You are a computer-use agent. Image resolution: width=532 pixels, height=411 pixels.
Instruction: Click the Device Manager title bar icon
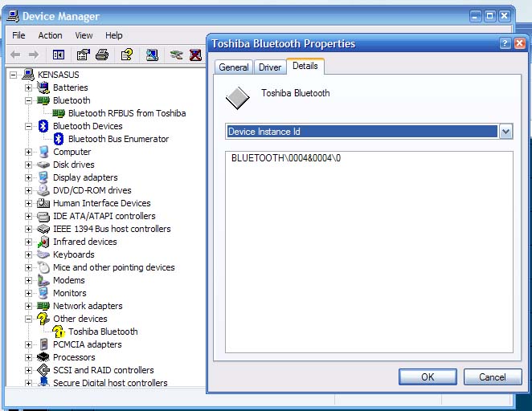(x=13, y=16)
